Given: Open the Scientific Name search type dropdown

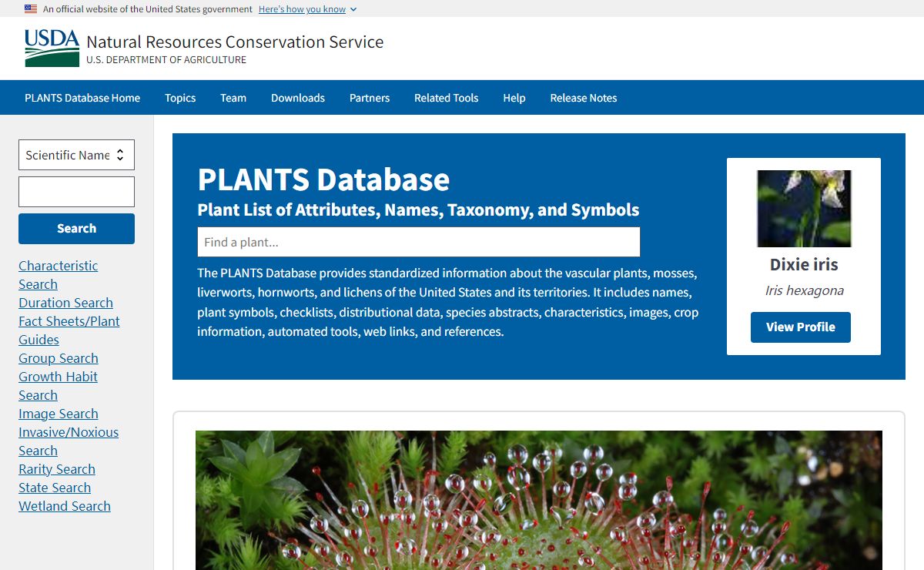Looking at the screenshot, I should tap(76, 155).
